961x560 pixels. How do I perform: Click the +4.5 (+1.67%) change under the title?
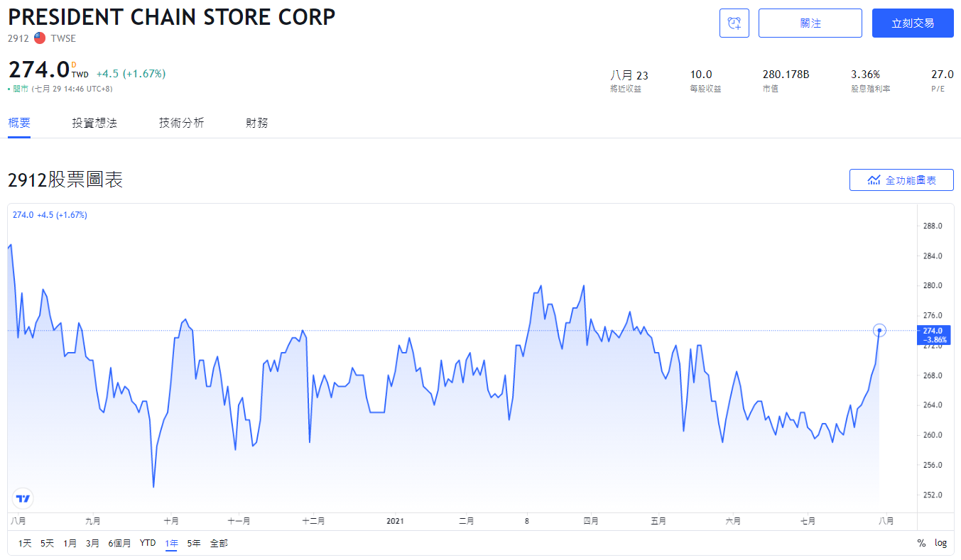pos(131,73)
